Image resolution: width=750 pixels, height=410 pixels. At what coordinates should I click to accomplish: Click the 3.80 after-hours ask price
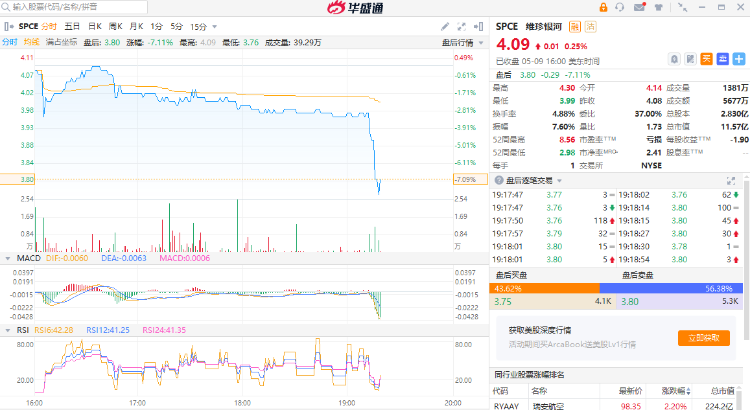630,302
